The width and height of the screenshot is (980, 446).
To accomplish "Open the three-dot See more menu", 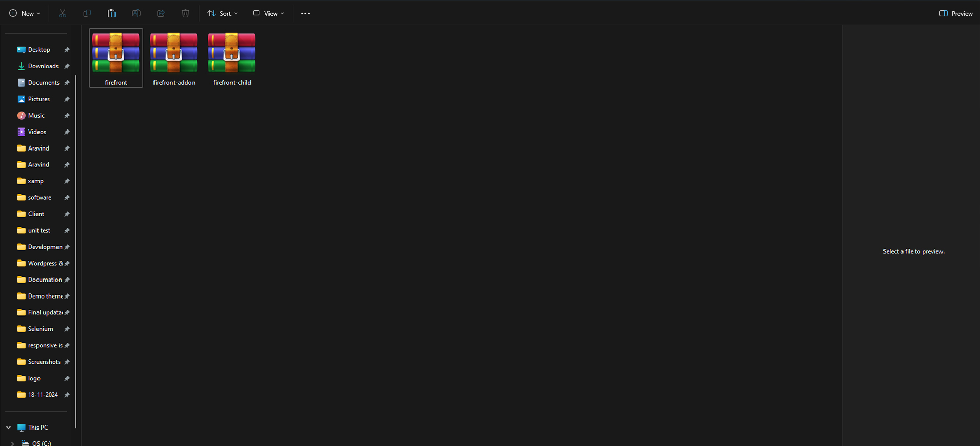I will (305, 14).
